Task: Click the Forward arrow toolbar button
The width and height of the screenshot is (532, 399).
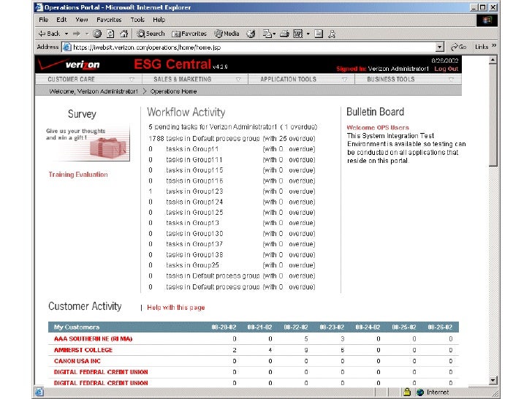Action: (x=77, y=34)
